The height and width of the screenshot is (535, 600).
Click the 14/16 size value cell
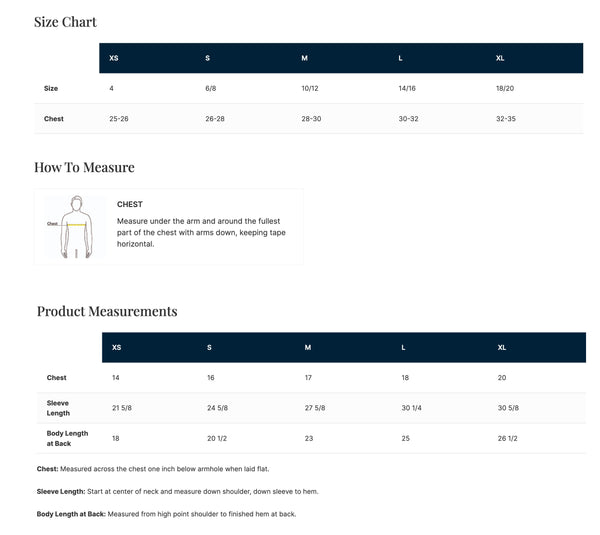(407, 88)
